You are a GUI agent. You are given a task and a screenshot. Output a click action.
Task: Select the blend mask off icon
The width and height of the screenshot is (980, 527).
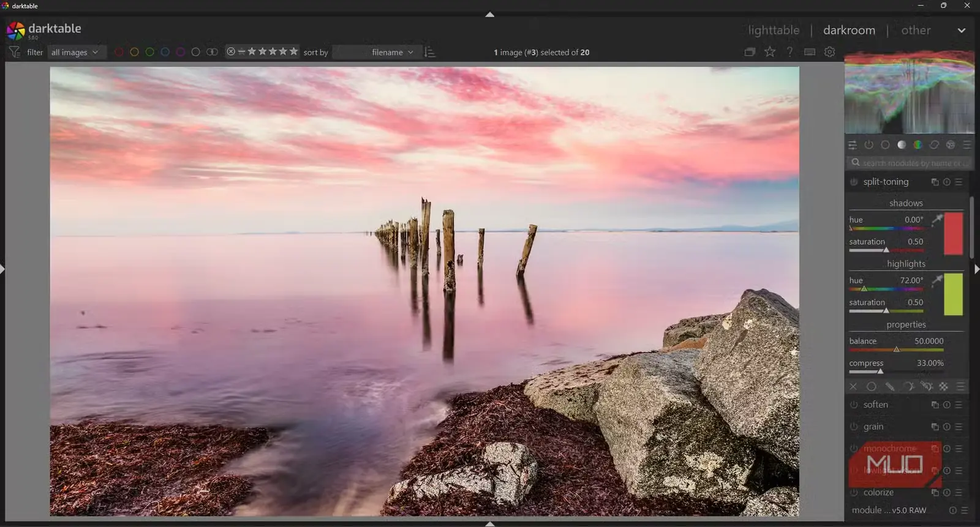pyautogui.click(x=853, y=387)
